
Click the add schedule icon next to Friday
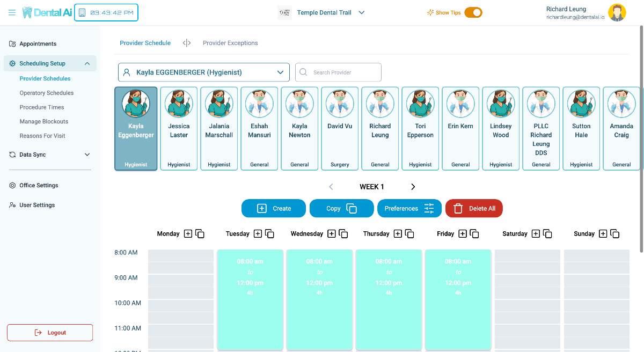[463, 234]
